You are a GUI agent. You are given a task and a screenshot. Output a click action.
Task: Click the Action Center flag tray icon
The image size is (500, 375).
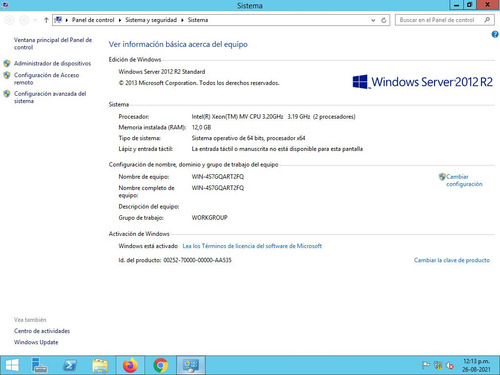(x=426, y=365)
